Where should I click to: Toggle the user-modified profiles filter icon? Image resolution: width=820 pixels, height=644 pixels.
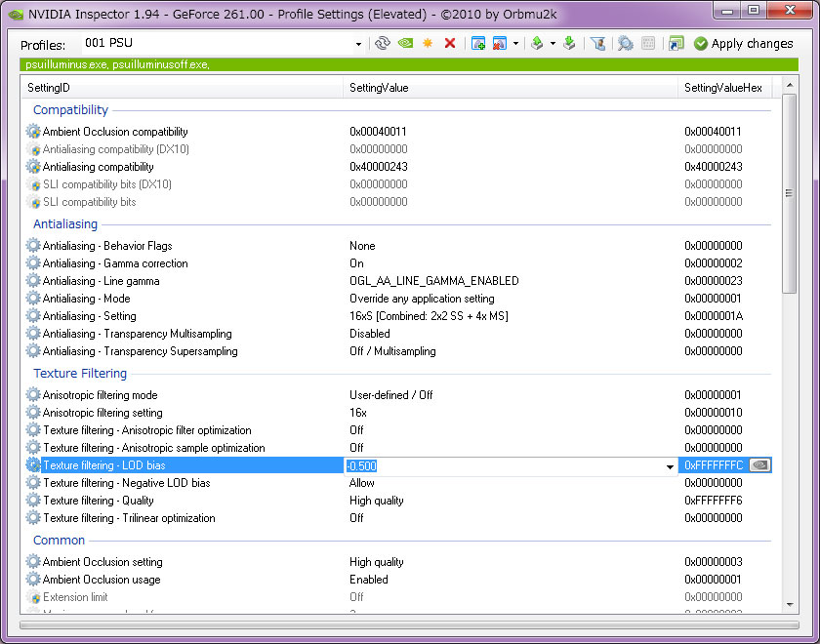click(x=597, y=43)
